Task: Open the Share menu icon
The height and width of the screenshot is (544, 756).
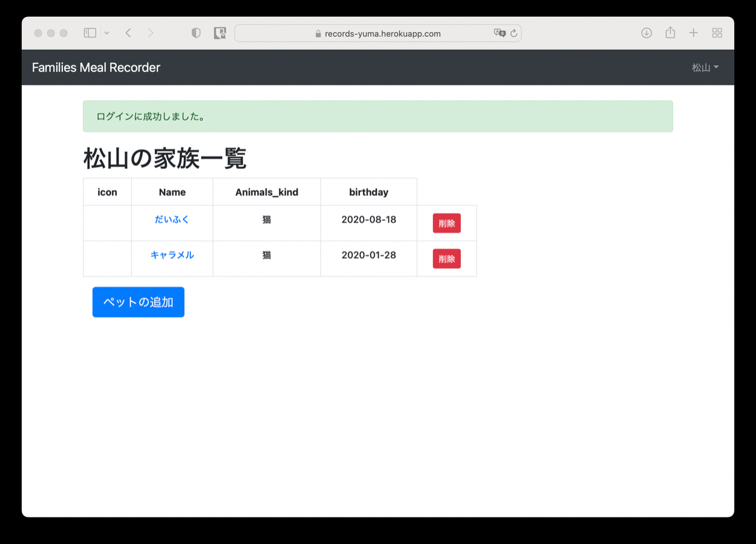Action: (670, 33)
